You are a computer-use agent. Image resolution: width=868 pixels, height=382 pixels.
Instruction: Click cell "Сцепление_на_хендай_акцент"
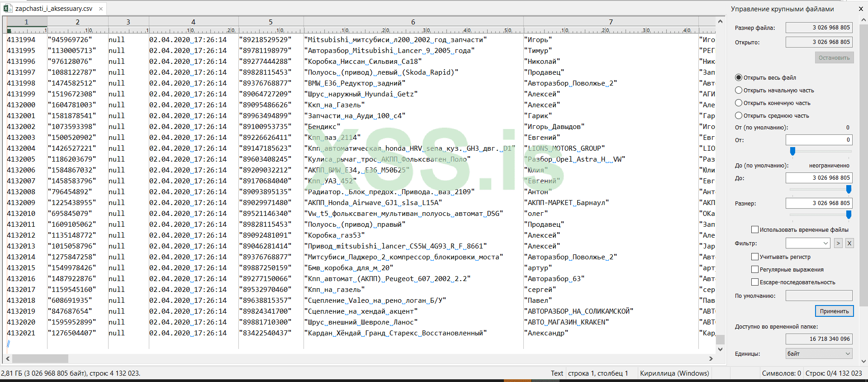click(361, 311)
